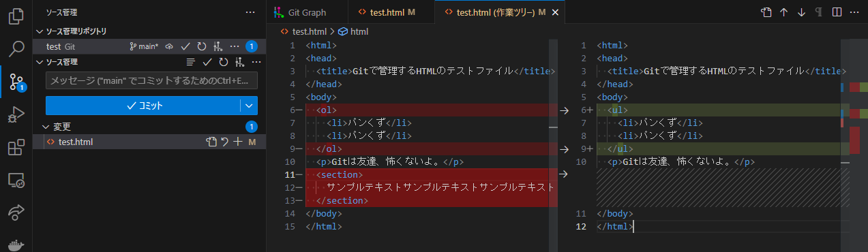This screenshot has height=252, width=868.
Task: Click the </ul> line in right pane
Action: click(x=620, y=149)
